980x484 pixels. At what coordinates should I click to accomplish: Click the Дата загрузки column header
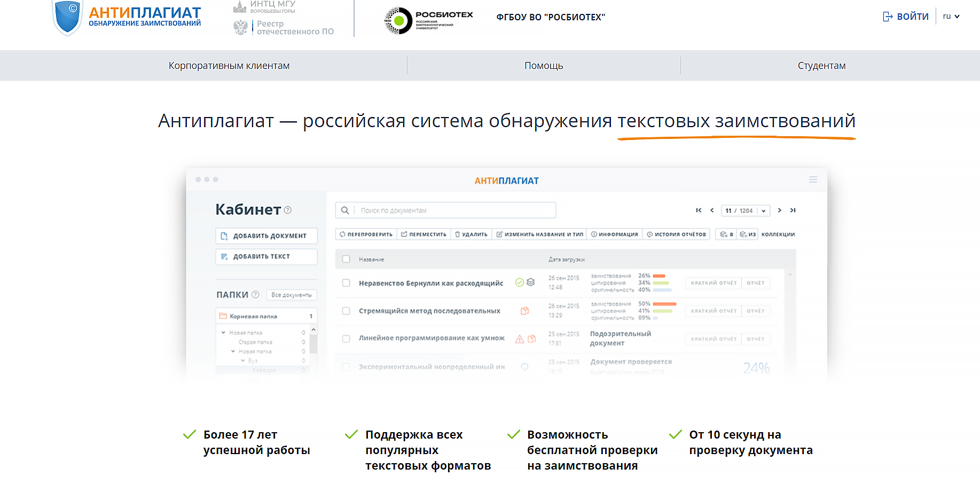(x=567, y=260)
